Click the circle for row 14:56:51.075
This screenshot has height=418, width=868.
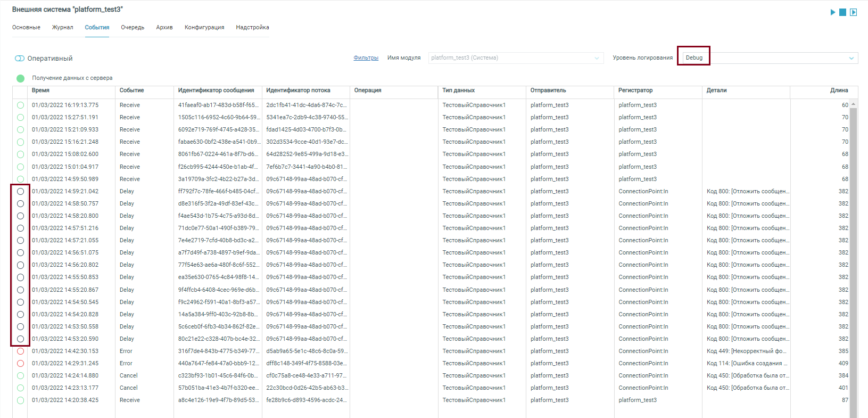point(20,253)
